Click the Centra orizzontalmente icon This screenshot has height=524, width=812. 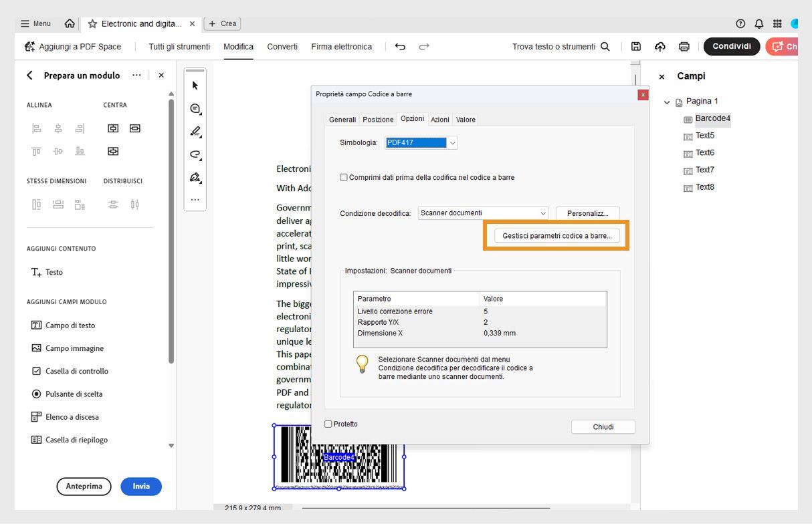tap(113, 128)
